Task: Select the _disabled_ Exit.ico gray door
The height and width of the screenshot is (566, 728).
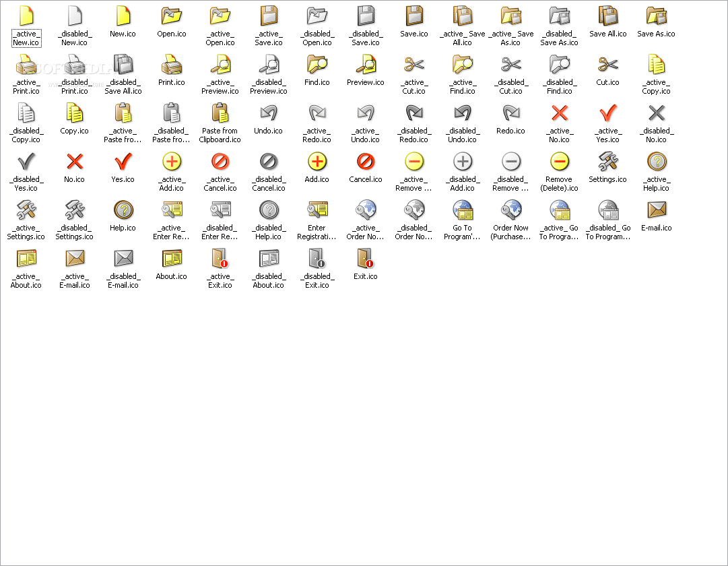Action: (317, 258)
